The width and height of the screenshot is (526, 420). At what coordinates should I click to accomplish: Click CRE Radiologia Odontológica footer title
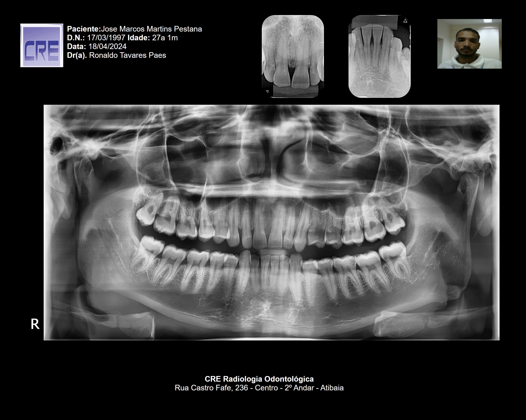pos(259,379)
